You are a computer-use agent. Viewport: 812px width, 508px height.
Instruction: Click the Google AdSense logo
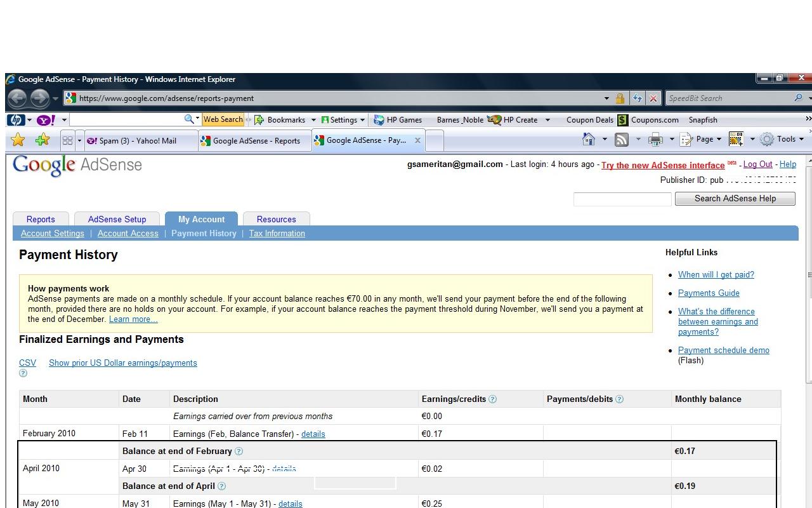77,166
